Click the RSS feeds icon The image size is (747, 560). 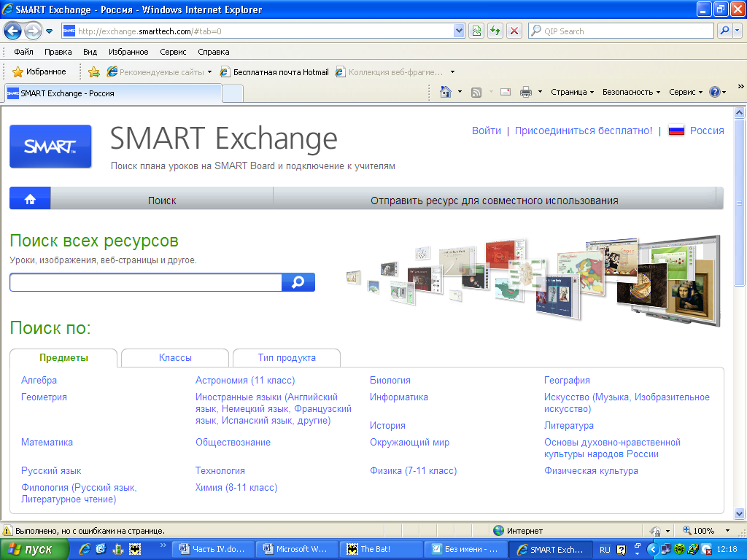click(476, 93)
